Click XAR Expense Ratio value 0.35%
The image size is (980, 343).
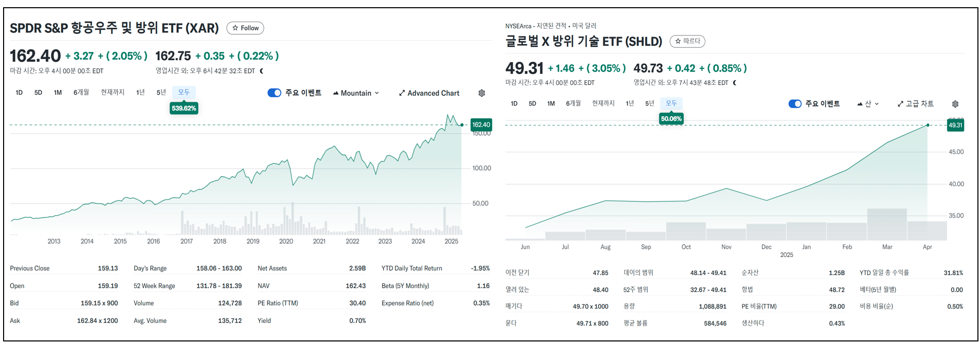click(x=482, y=303)
